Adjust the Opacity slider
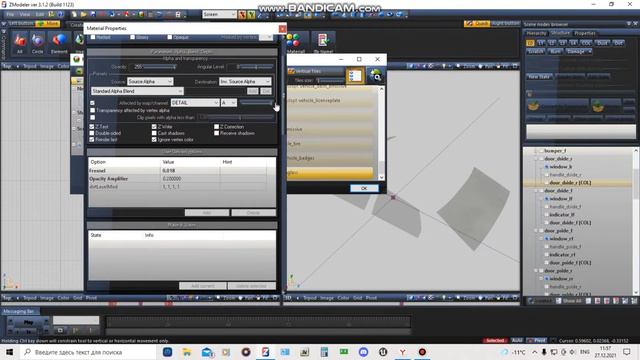Image resolution: width=640 pixels, height=360 pixels. (x=160, y=67)
